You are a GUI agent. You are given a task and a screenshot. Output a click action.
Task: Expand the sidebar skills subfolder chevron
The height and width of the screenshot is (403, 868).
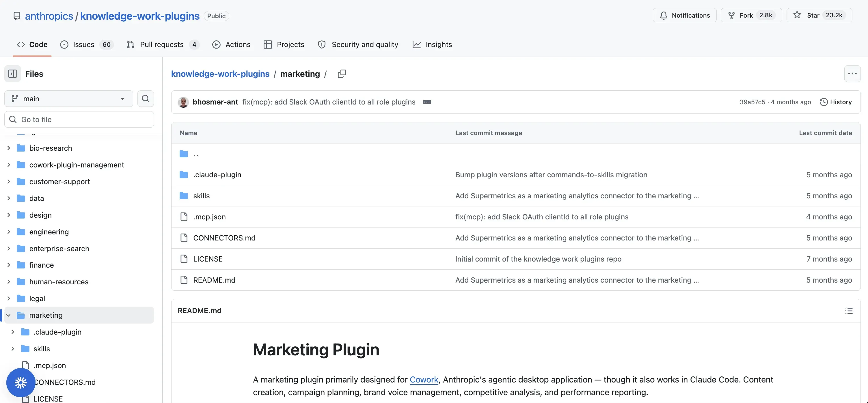[13, 348]
